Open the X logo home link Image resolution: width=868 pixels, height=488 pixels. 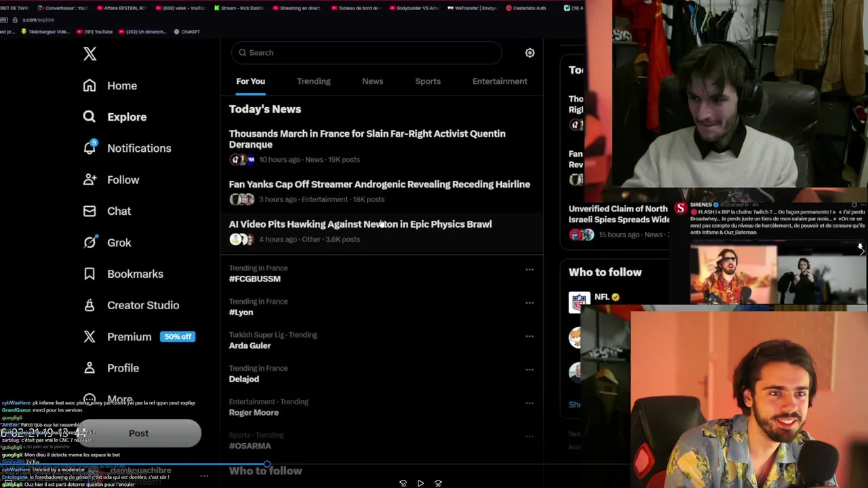click(90, 54)
